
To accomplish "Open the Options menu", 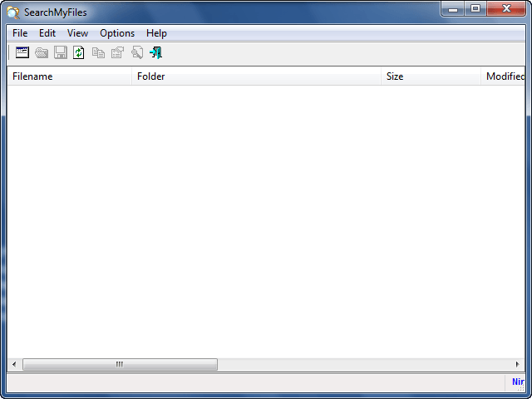I will (x=117, y=33).
